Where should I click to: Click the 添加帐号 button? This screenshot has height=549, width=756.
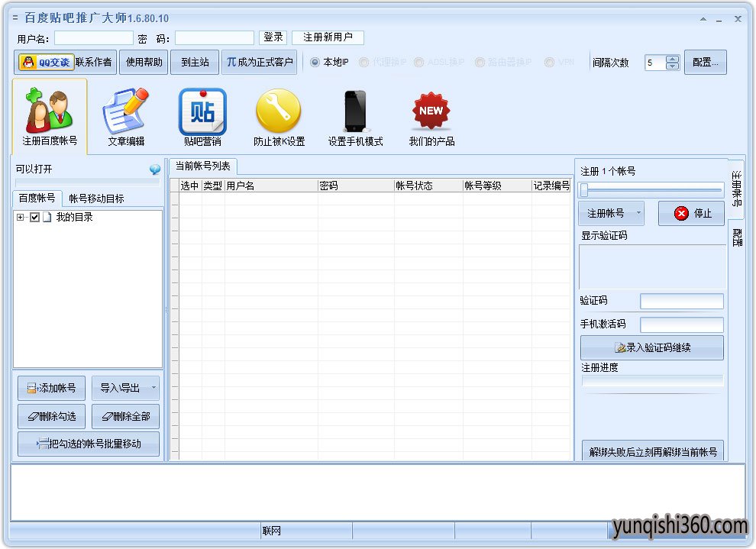(52, 388)
